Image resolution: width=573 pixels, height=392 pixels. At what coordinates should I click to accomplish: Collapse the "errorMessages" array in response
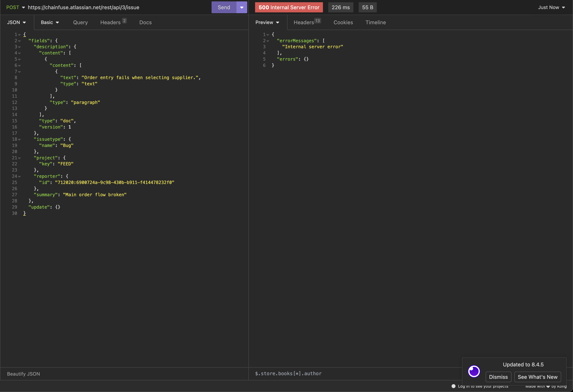click(268, 41)
